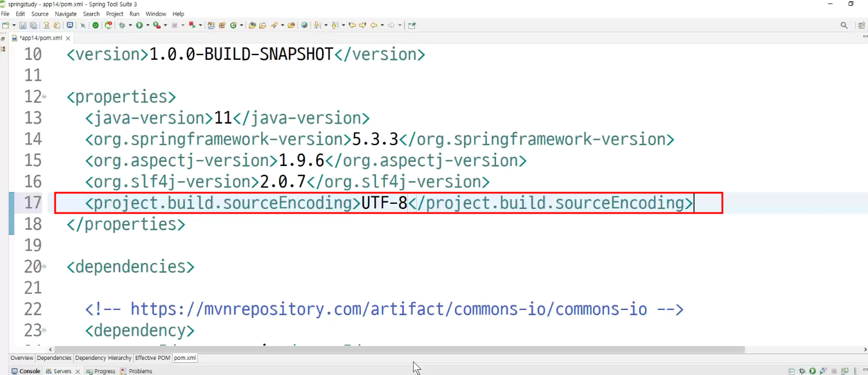Click the slf4j version value 2.0.7

point(283,182)
